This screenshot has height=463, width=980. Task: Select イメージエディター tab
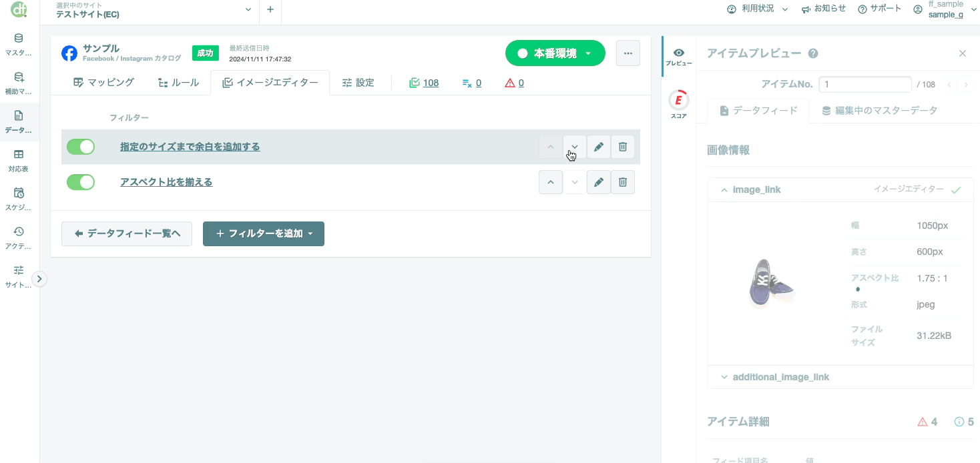(x=270, y=83)
